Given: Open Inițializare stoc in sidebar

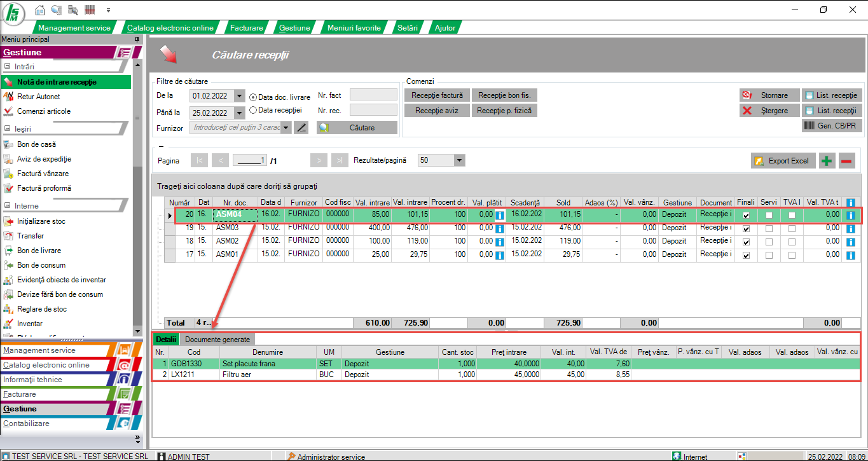Looking at the screenshot, I should click(x=41, y=221).
